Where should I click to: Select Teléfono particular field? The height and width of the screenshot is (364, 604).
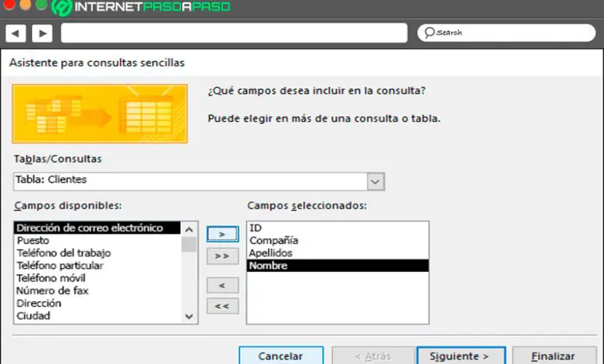(x=97, y=266)
